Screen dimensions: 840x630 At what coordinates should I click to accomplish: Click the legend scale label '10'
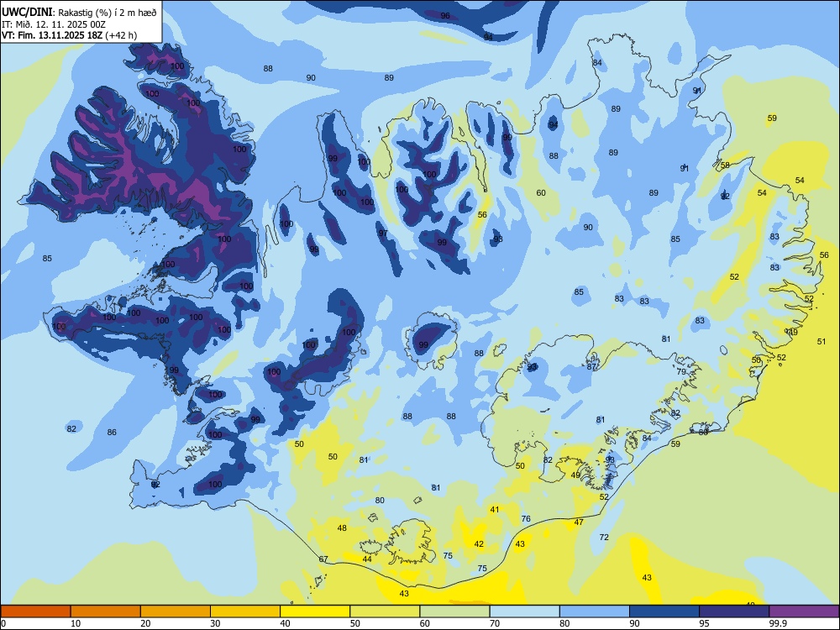point(76,623)
